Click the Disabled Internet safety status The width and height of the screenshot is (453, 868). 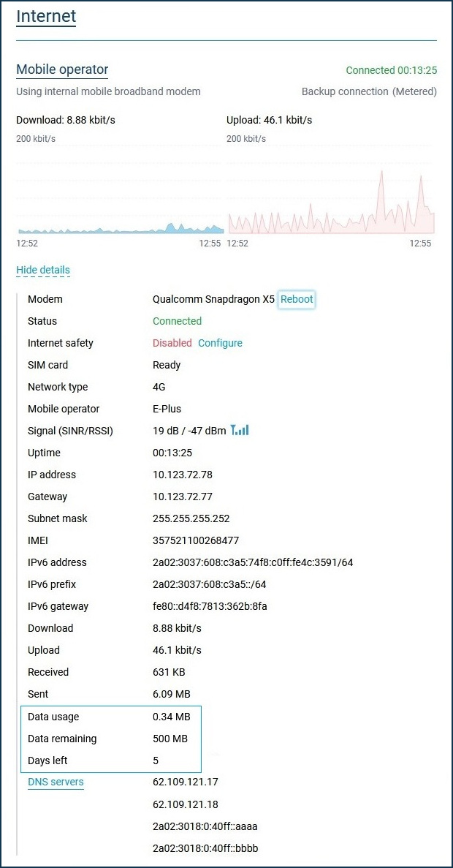(x=172, y=343)
